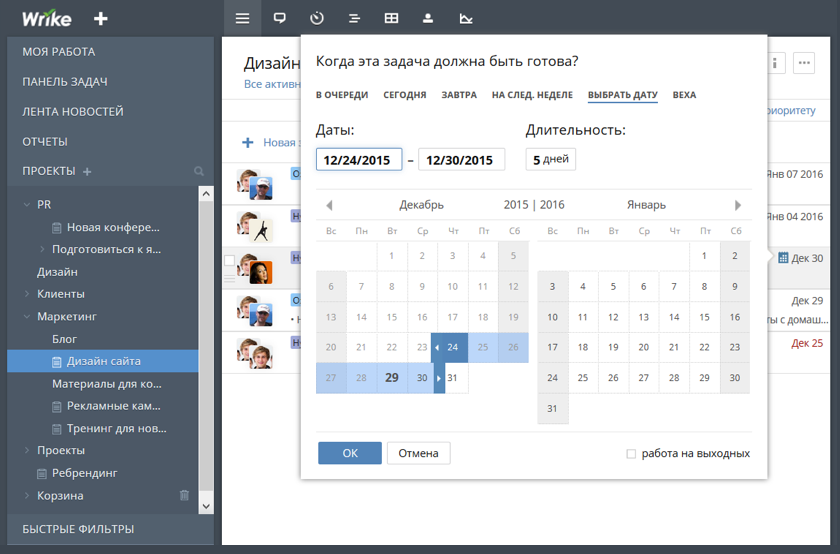Select the НА СЛЕД. НЕДЕЛЕ tab
The width and height of the screenshot is (840, 554).
(x=532, y=95)
